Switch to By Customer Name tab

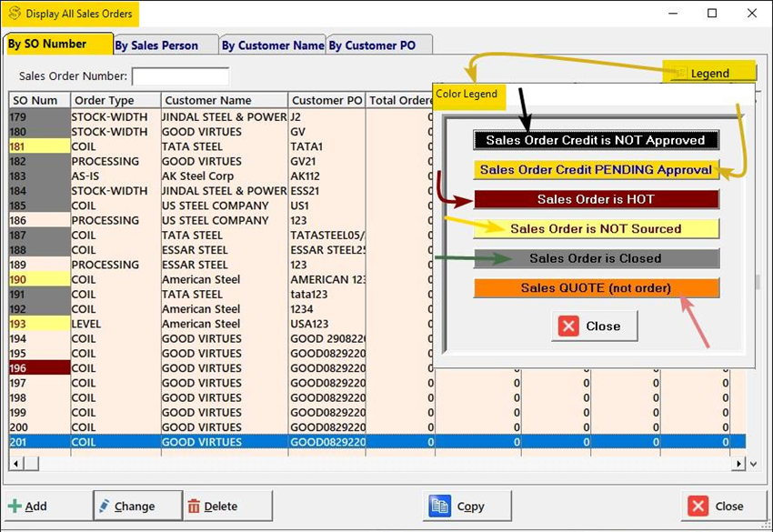(273, 45)
